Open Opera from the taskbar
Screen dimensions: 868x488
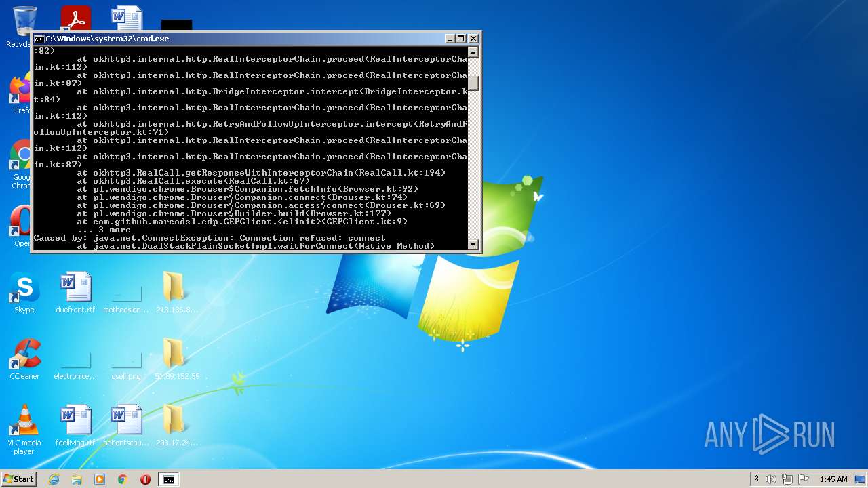145,479
